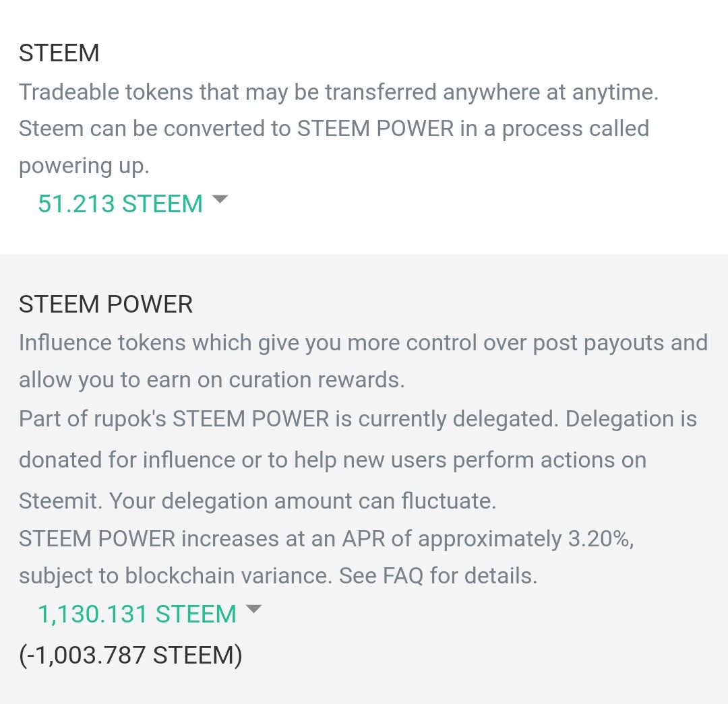Select the STEEM POWER section heading

[x=106, y=305]
